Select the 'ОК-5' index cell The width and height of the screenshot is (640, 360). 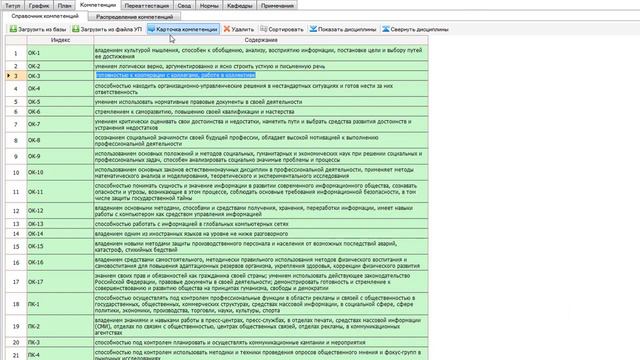coord(60,102)
